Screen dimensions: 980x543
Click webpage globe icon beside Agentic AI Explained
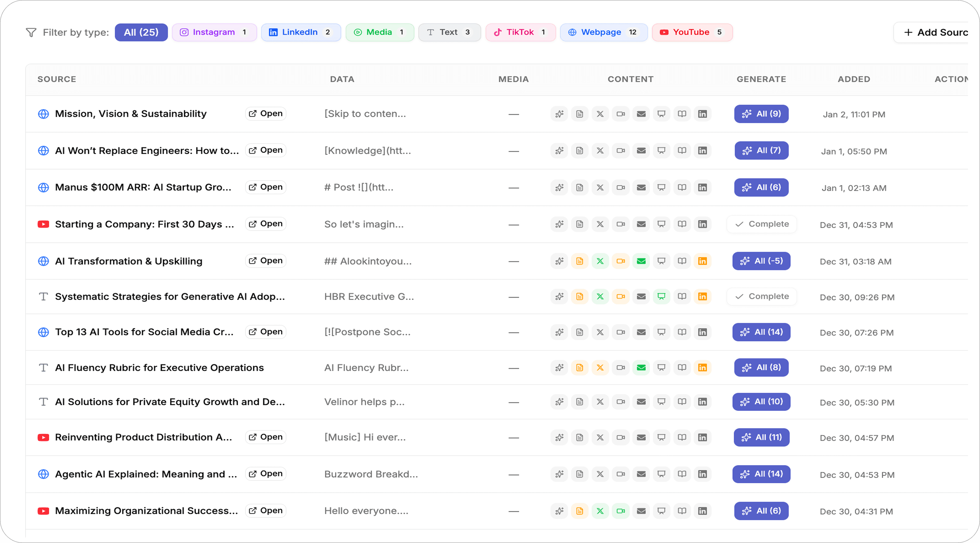click(43, 474)
